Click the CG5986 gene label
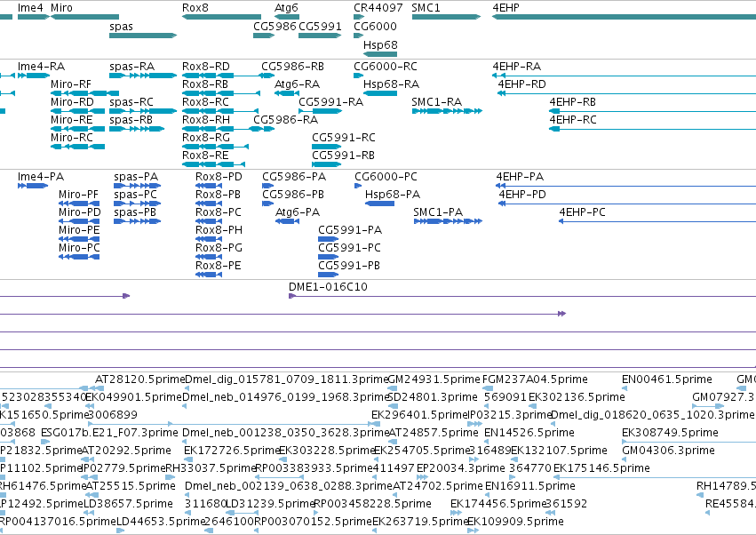This screenshot has height=535, width=756. pos(275,26)
